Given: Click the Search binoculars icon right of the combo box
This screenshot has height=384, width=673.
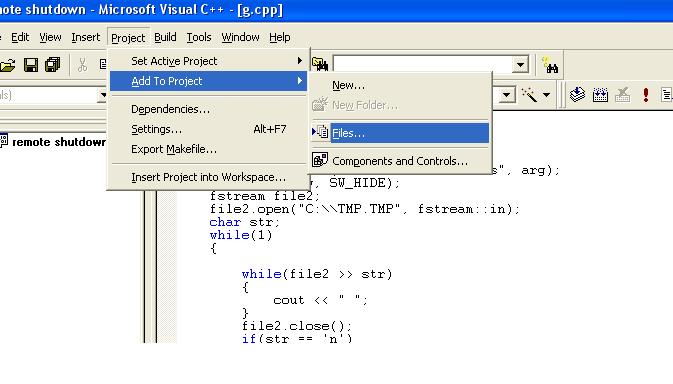Looking at the screenshot, I should [x=550, y=65].
